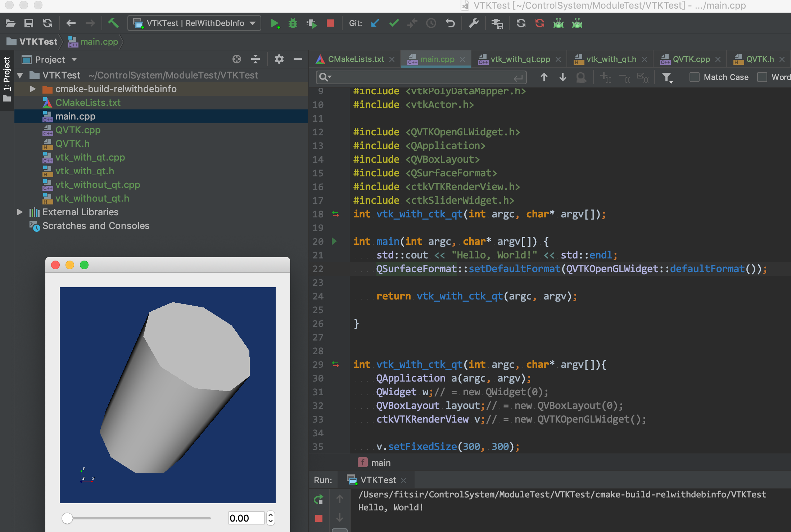This screenshot has height=532, width=791.
Task: Open QVTK.cpp in the project tree
Action: pos(78,130)
